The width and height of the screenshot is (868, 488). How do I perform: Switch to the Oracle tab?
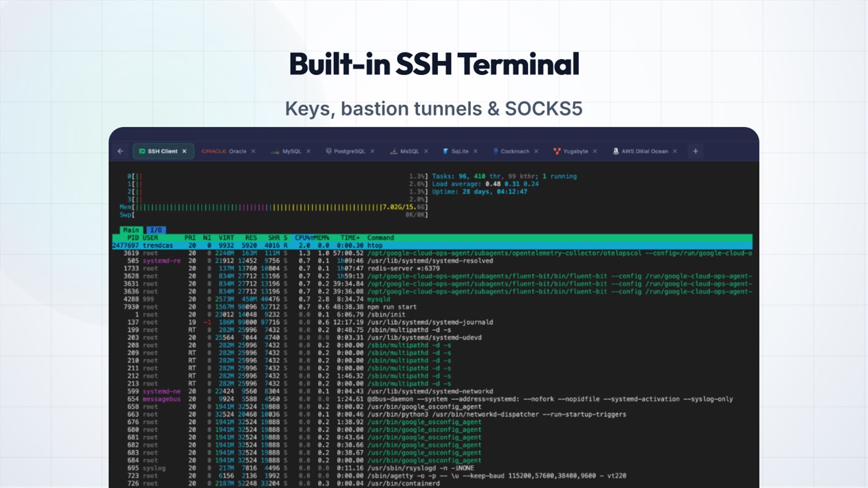click(x=228, y=151)
